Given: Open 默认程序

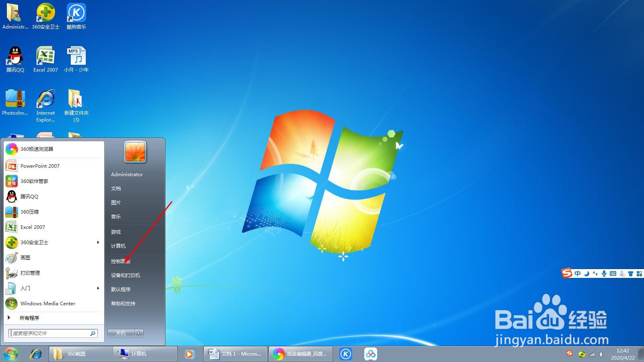Looking at the screenshot, I should tap(121, 289).
